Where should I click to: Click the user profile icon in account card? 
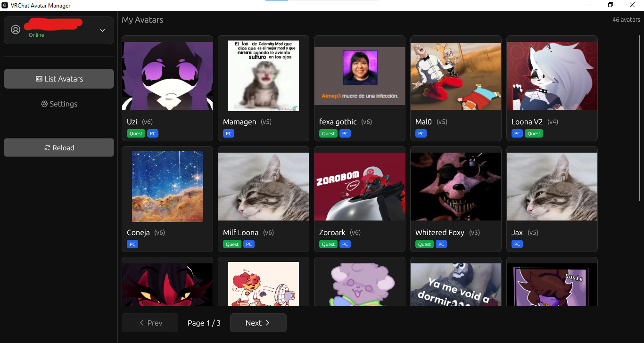click(16, 30)
